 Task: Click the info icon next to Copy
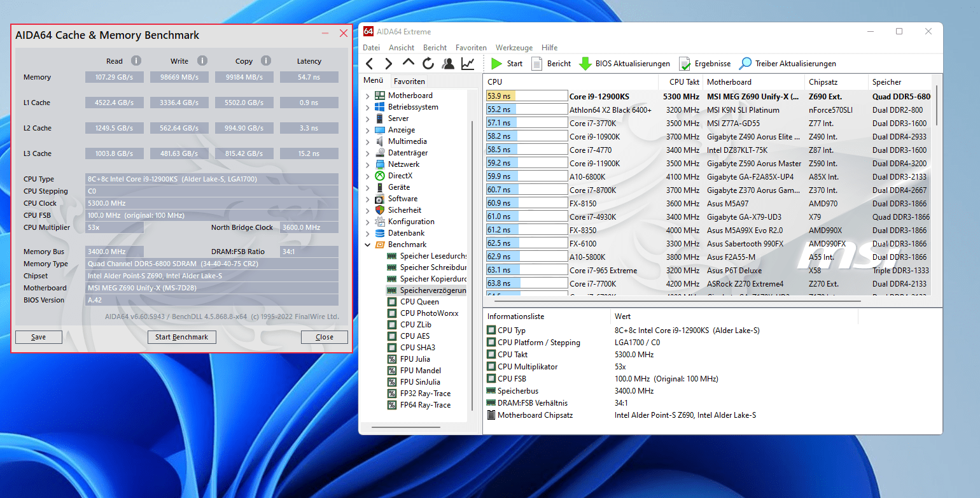(266, 60)
